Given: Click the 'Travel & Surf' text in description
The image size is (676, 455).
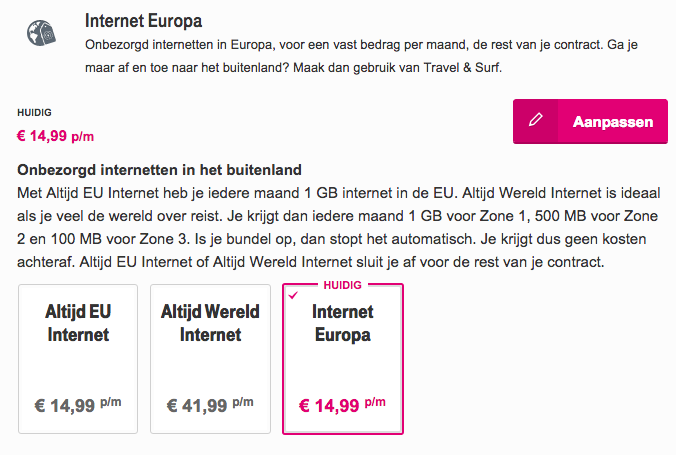Looking at the screenshot, I should click(462, 68).
